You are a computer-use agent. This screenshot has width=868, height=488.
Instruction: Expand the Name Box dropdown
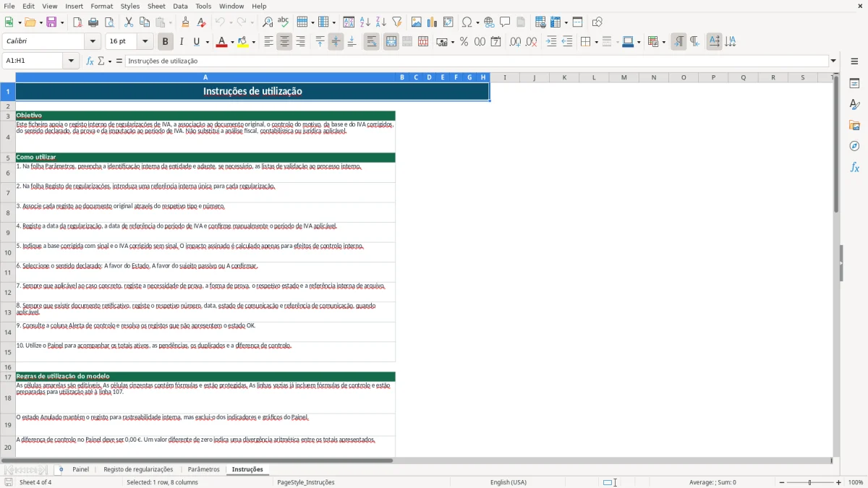[72, 61]
